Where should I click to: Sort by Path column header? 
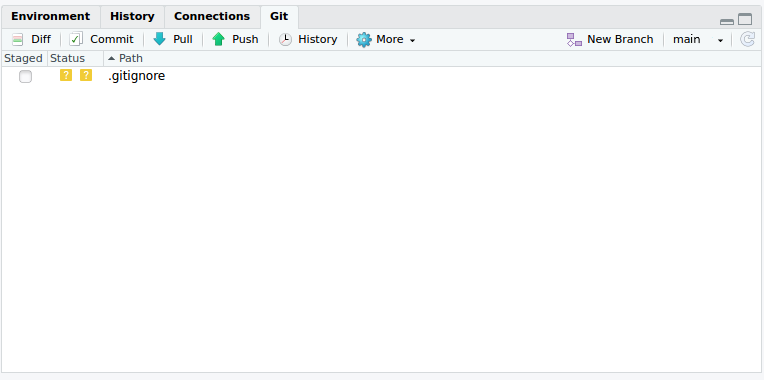tap(433, 58)
